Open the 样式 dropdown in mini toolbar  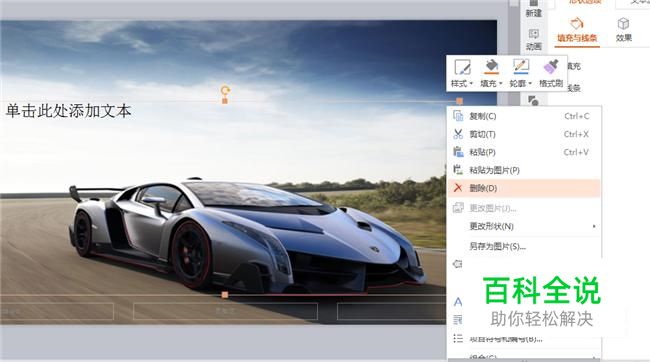click(462, 73)
